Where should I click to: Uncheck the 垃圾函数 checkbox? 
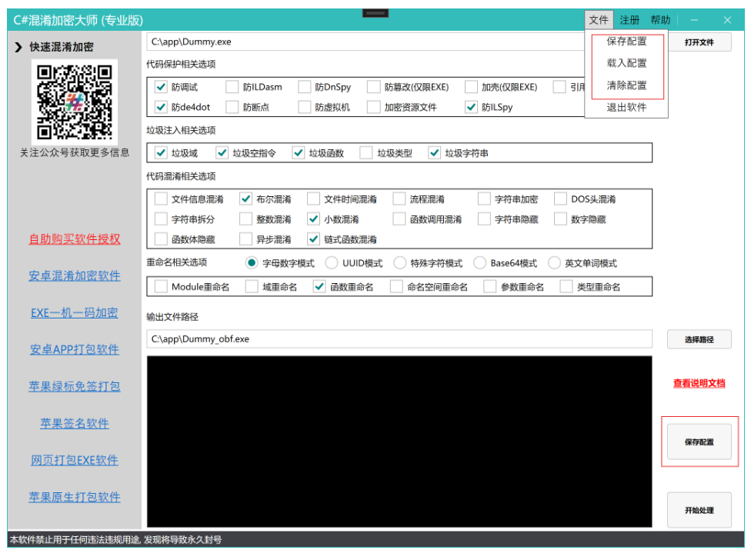tap(299, 153)
